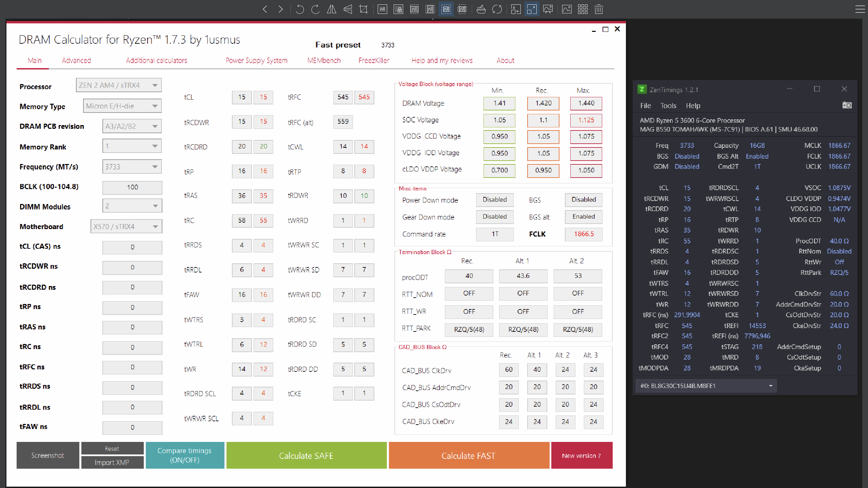
Task: Click the Screenshot button
Action: point(48,455)
